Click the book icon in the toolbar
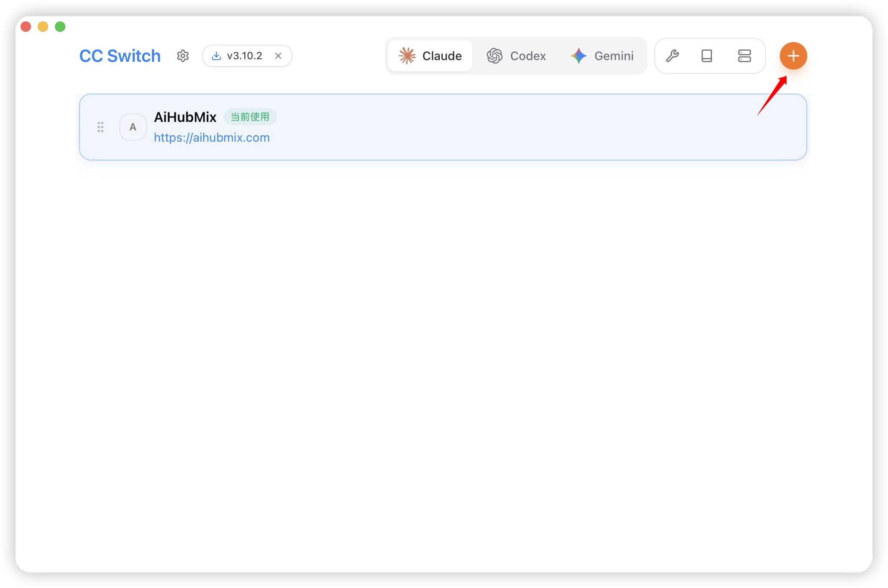 point(707,56)
